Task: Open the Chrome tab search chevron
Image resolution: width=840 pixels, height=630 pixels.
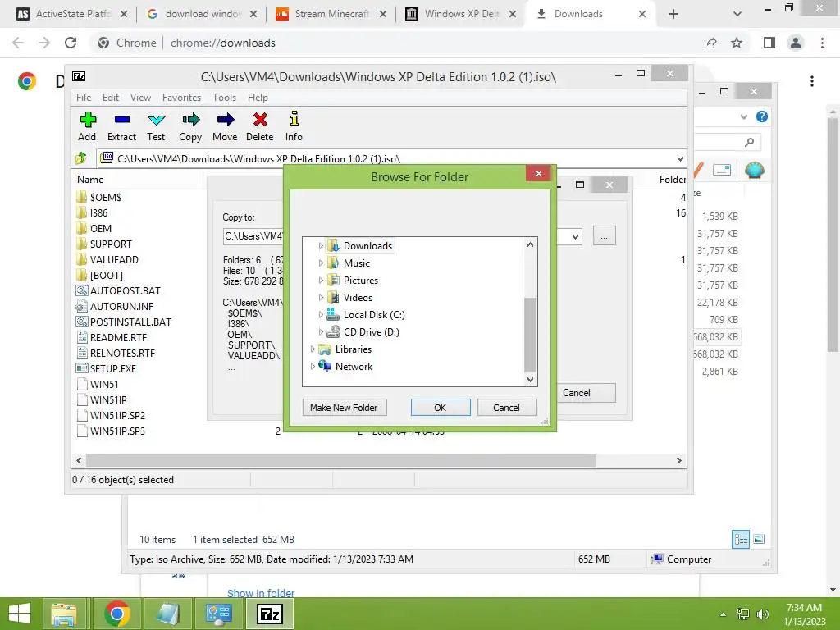Action: pyautogui.click(x=737, y=14)
